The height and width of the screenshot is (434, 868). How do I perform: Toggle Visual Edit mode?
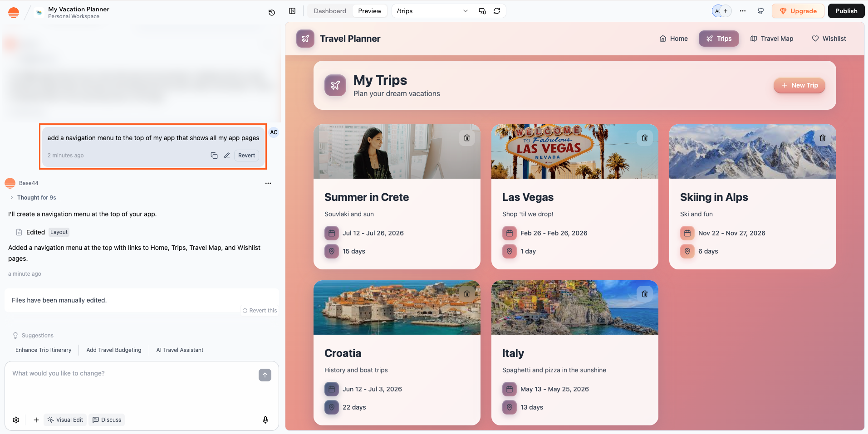pyautogui.click(x=65, y=419)
